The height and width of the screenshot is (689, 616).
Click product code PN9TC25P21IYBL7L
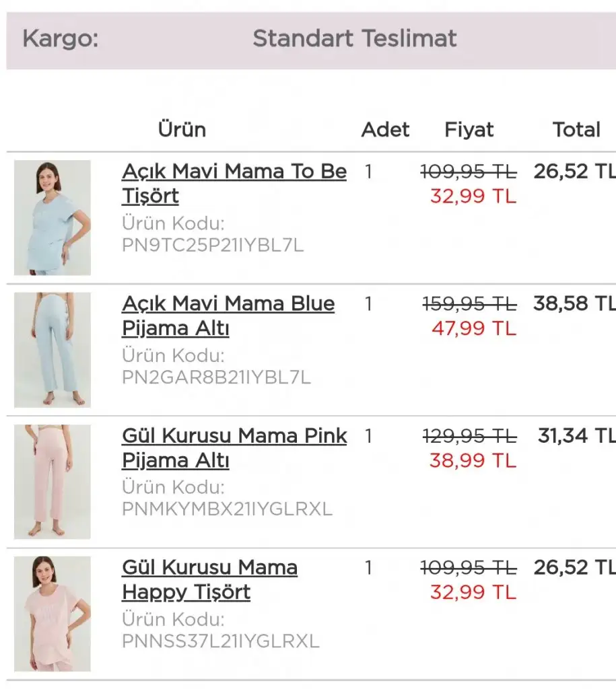pos(213,246)
